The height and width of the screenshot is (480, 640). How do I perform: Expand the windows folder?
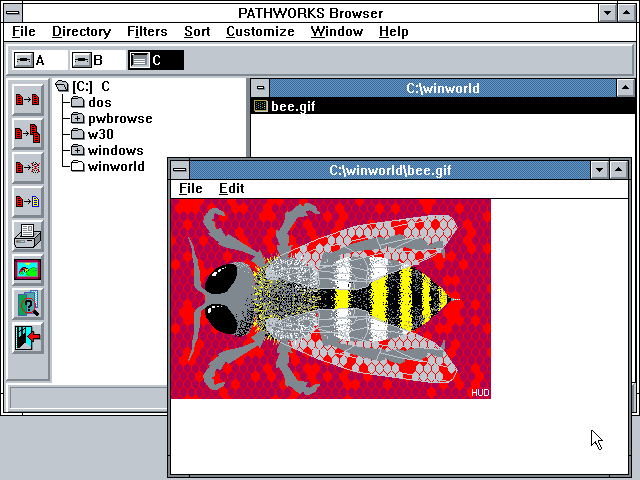click(77, 150)
